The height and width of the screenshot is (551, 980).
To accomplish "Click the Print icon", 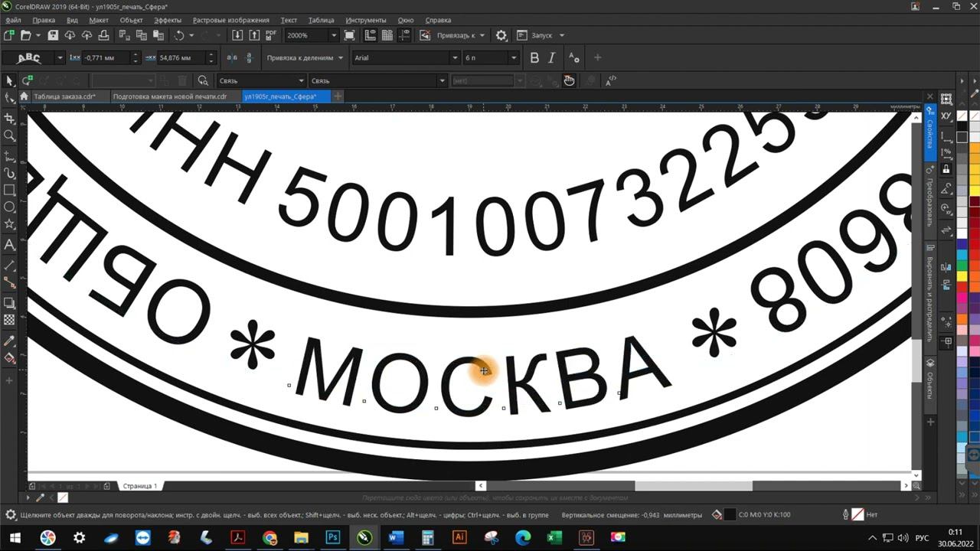I will tap(103, 35).
